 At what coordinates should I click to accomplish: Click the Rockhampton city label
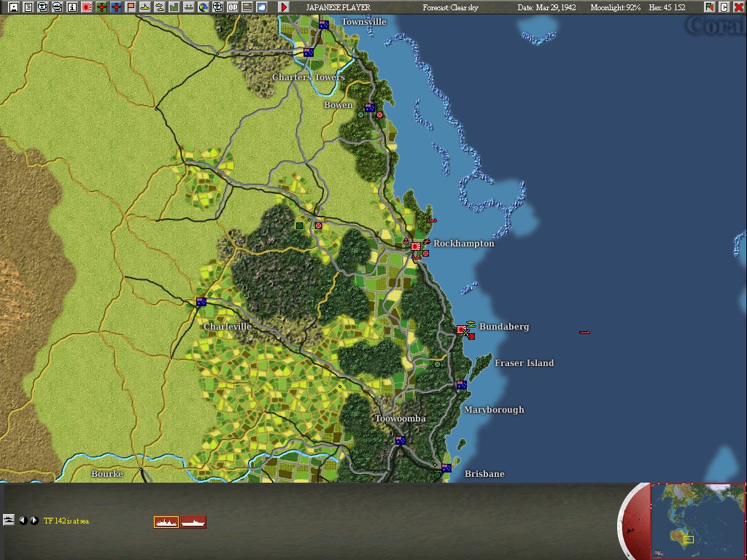(x=463, y=244)
